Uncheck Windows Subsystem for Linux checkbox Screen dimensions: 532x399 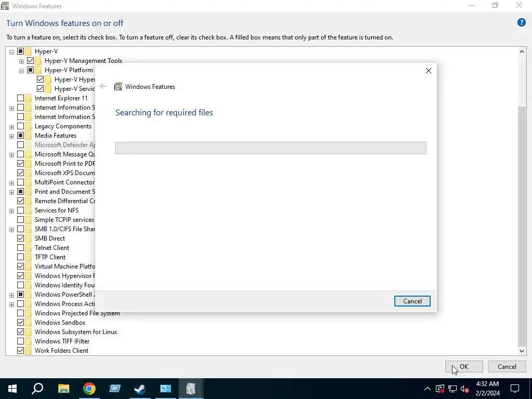coord(20,332)
